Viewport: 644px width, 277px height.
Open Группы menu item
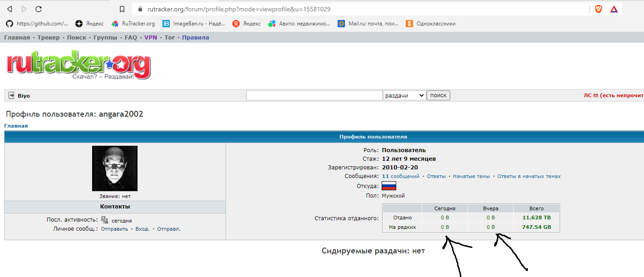(x=105, y=38)
